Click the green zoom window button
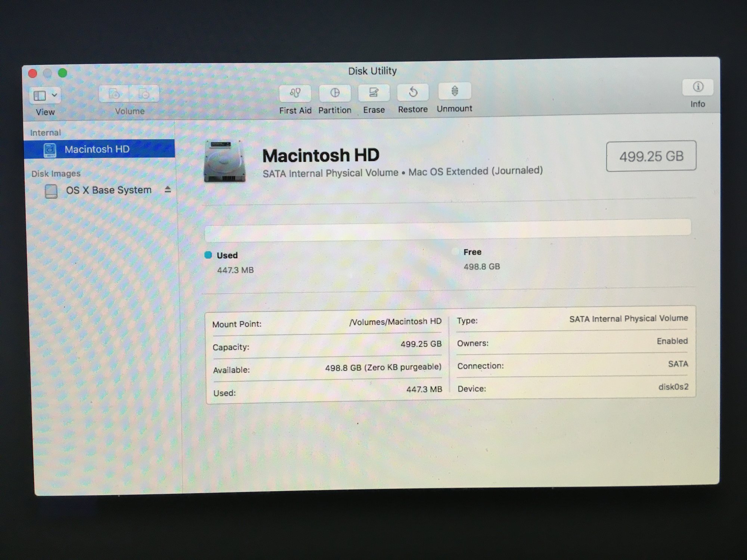 click(x=62, y=73)
